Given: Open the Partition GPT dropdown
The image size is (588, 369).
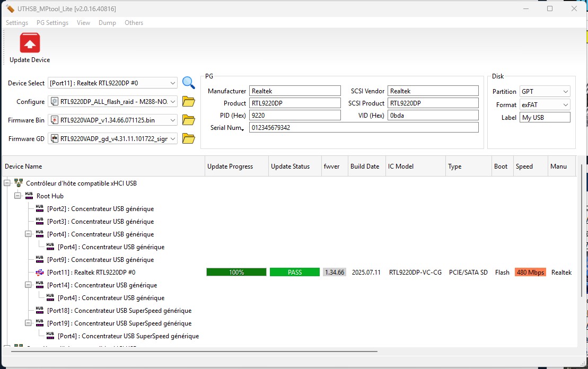Looking at the screenshot, I should pyautogui.click(x=566, y=92).
